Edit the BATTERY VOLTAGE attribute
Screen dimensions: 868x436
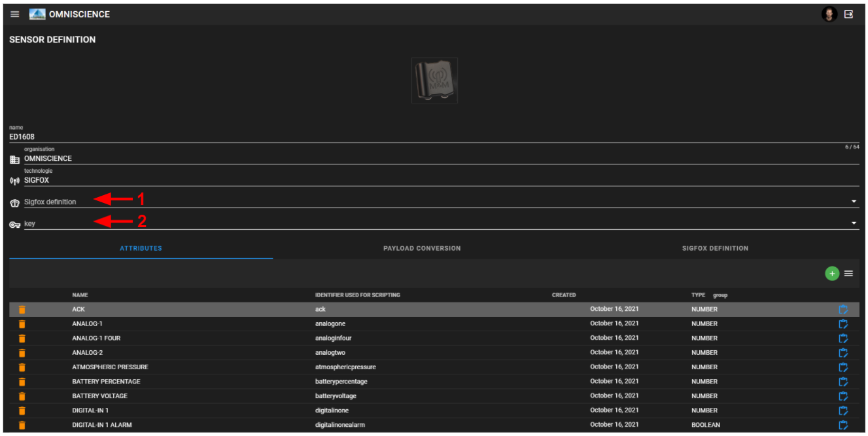[x=843, y=396]
